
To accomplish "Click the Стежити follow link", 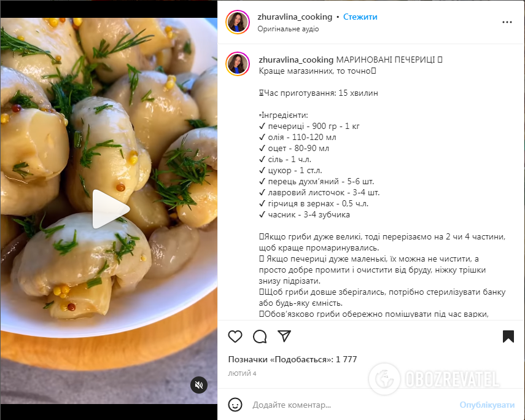I will point(360,17).
